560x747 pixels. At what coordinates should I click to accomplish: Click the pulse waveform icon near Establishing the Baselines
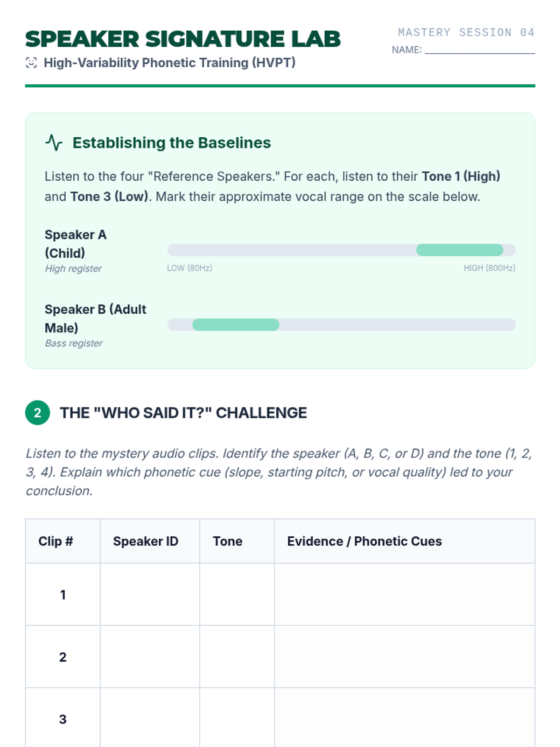click(x=54, y=142)
